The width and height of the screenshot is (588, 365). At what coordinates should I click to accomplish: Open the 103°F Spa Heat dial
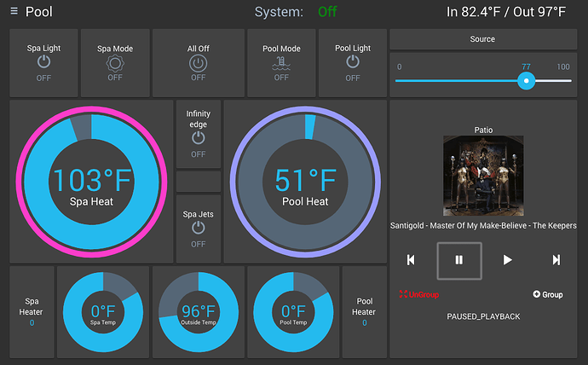tap(90, 181)
